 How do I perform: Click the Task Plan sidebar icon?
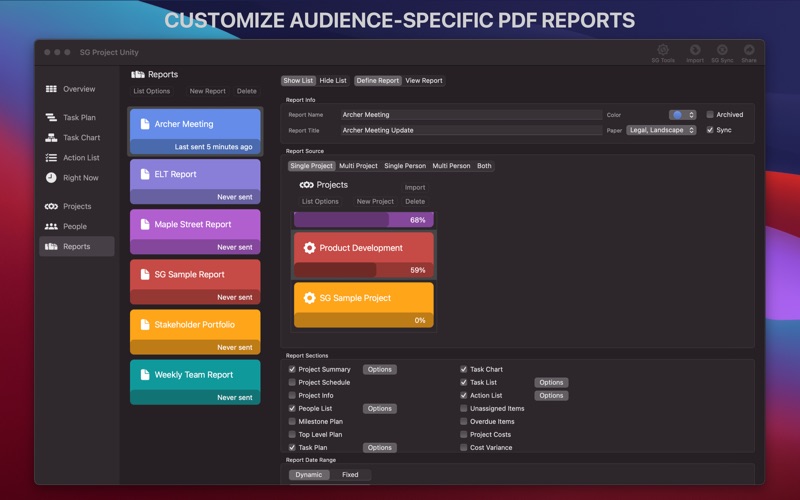(51, 117)
